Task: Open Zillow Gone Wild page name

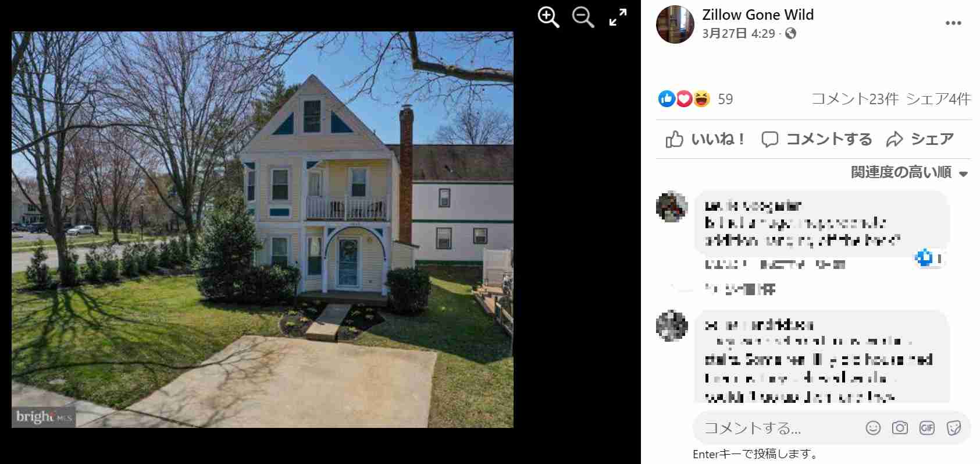Action: (758, 15)
